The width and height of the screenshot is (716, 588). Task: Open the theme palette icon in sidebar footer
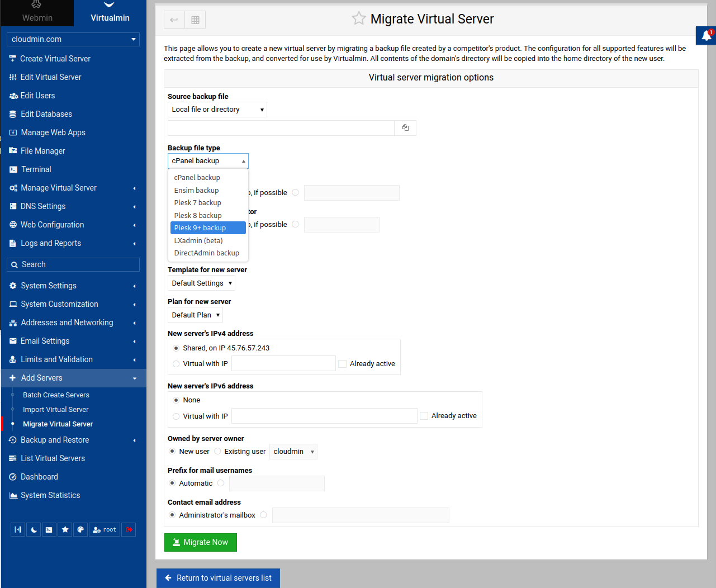[80, 530]
